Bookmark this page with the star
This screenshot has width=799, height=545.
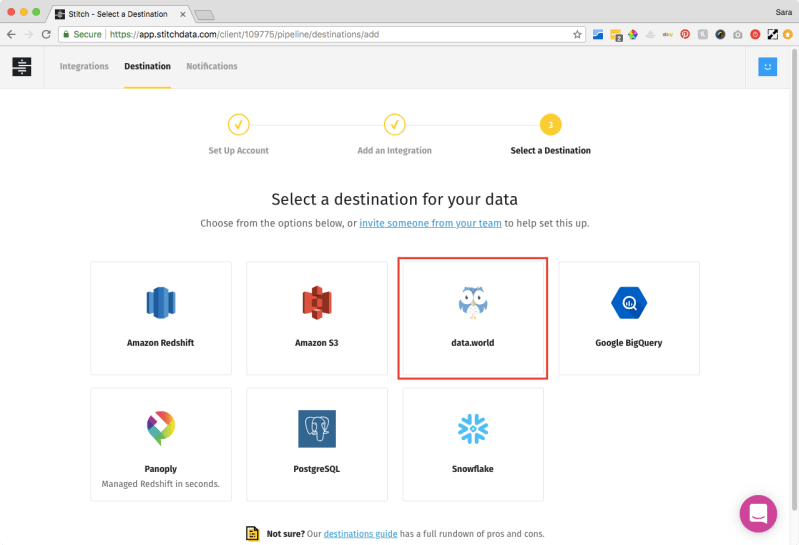577,34
